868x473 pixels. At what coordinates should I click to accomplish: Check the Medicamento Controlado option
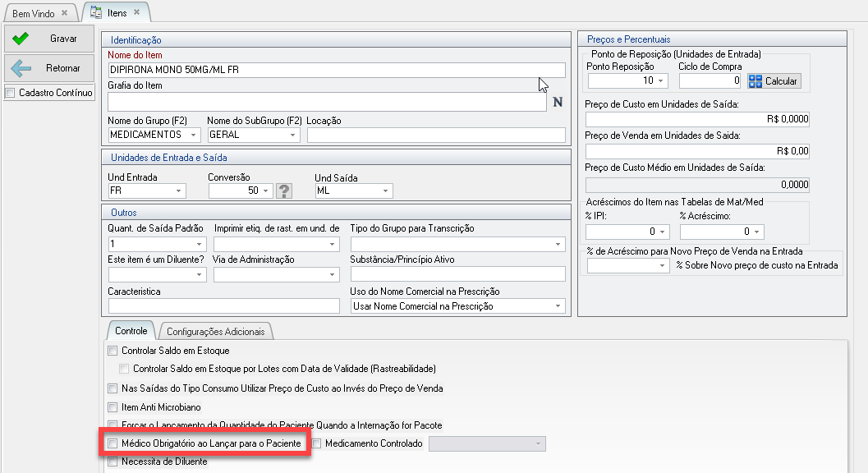coord(317,443)
